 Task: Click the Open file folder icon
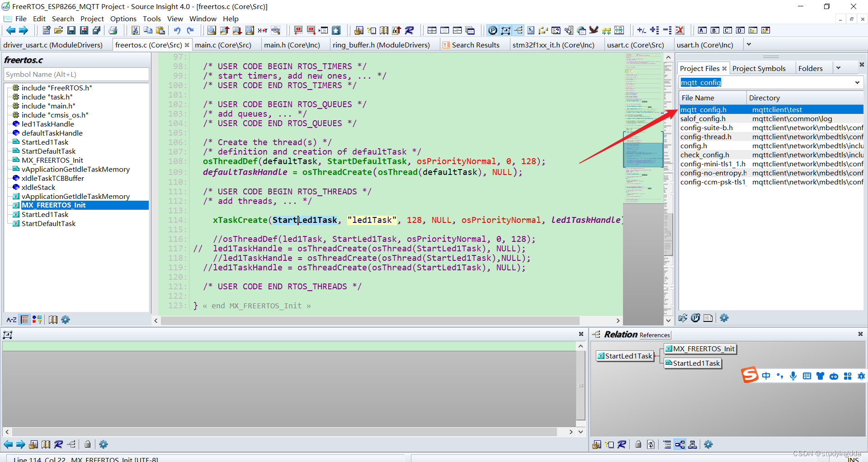point(59,30)
